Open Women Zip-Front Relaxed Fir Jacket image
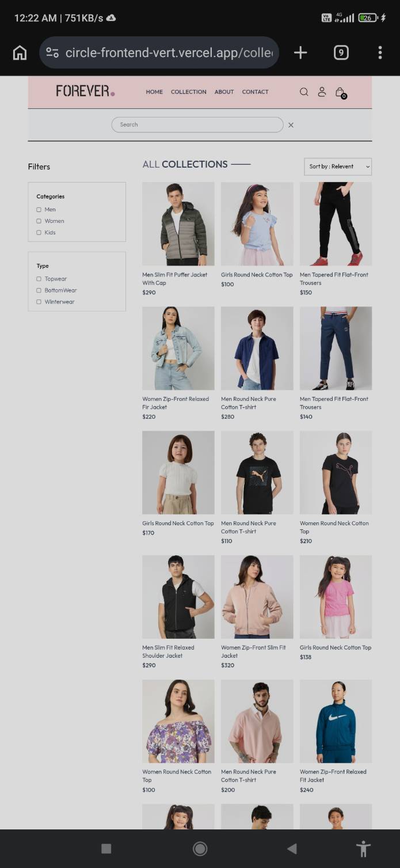Viewport: 400px width, 868px height. pos(178,348)
